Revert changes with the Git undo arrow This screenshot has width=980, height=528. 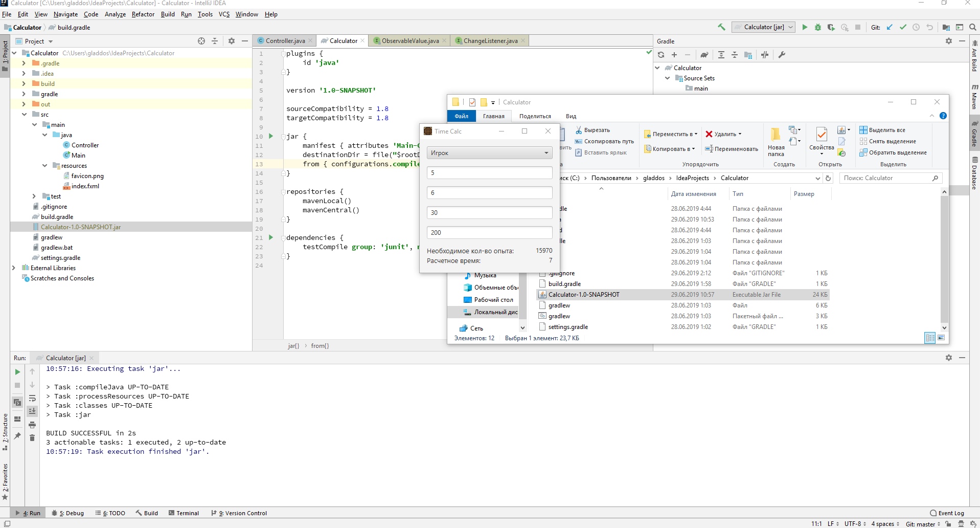[930, 27]
